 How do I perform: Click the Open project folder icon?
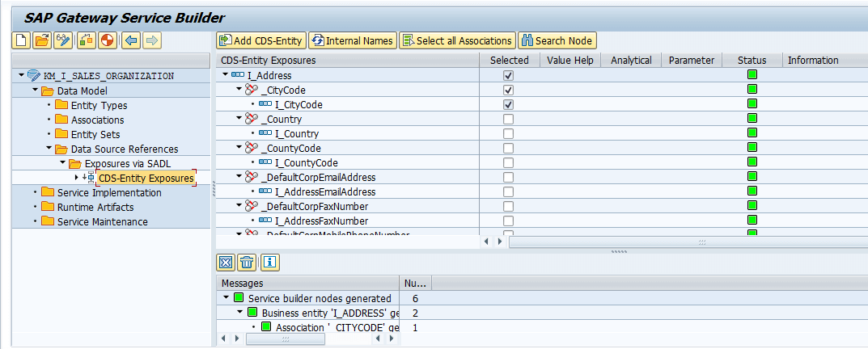[x=42, y=40]
